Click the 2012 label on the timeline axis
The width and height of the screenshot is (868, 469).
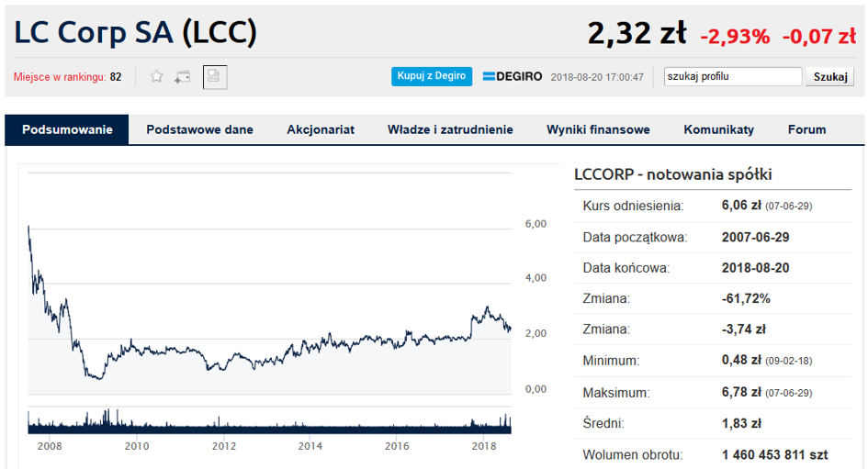pos(223,446)
